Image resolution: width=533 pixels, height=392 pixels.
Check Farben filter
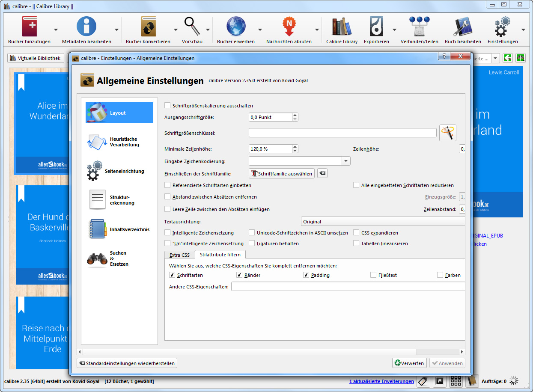tap(440, 275)
